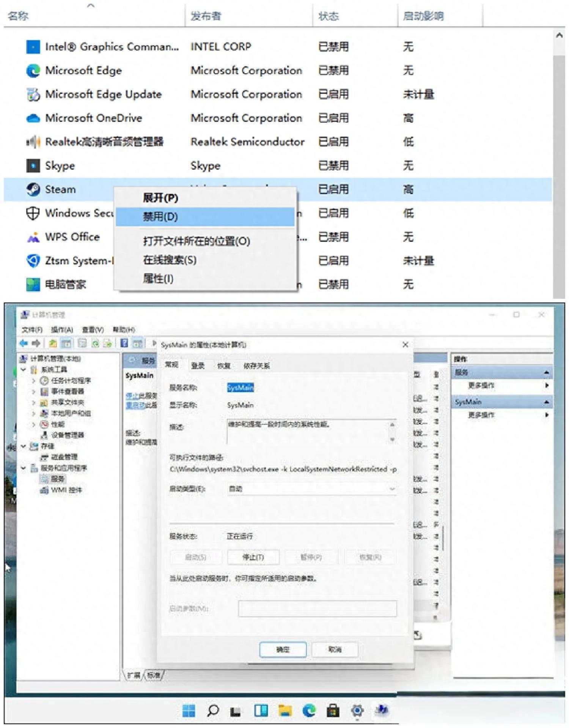Click the startup list scrollbar up arrow
This screenshot has height=728, width=569.
559,36
